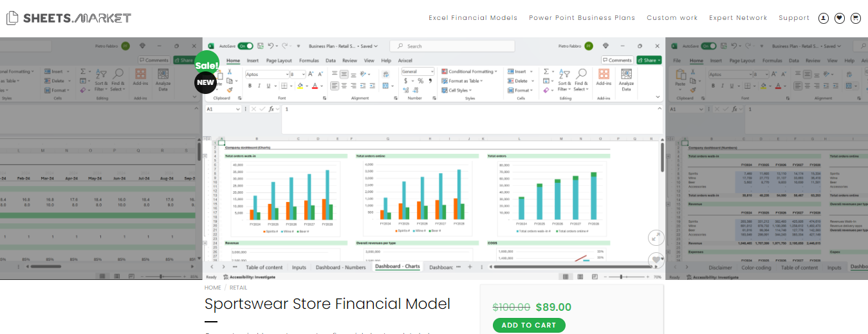Select Dashboard - Charts sheet tab
This screenshot has height=334, width=868.
[398, 266]
